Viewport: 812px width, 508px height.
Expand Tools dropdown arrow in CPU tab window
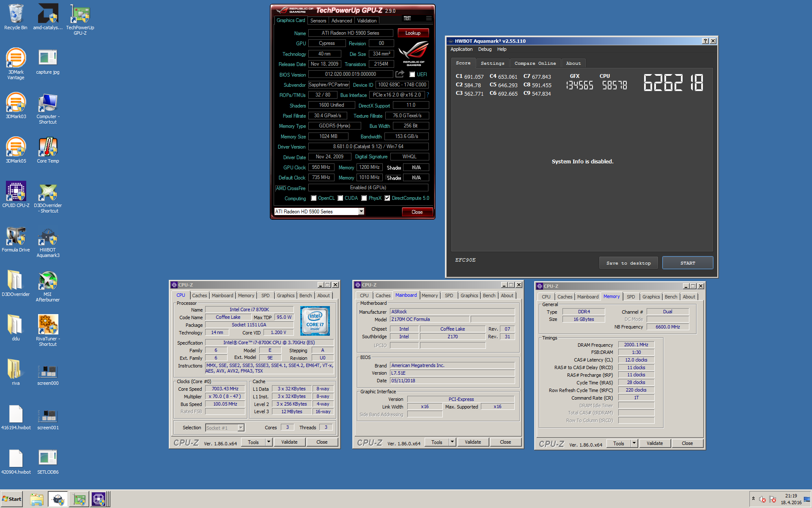[x=268, y=442]
